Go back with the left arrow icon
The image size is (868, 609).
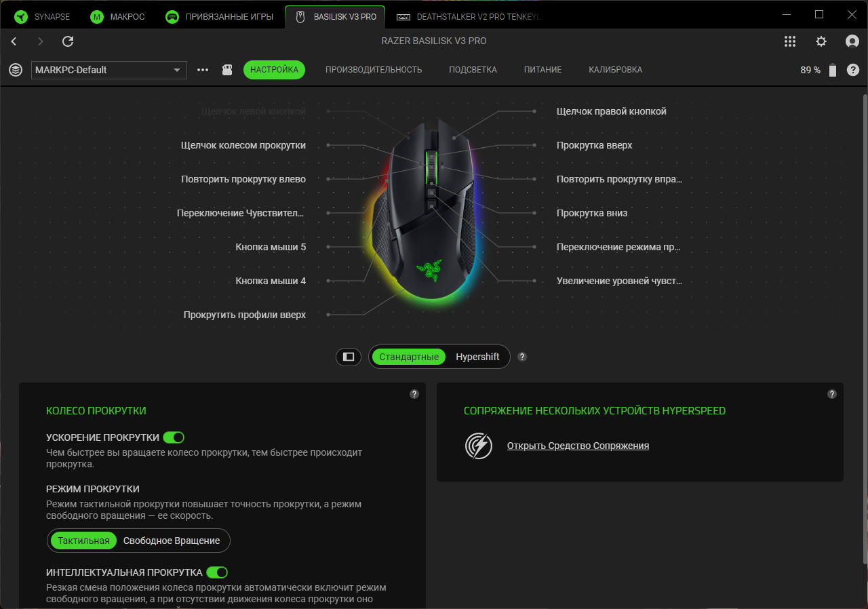coord(14,41)
